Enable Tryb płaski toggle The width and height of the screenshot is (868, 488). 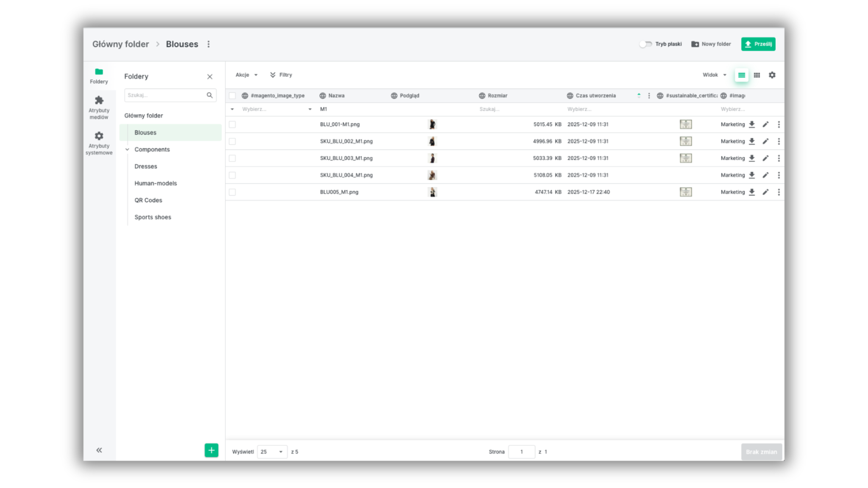pos(645,44)
